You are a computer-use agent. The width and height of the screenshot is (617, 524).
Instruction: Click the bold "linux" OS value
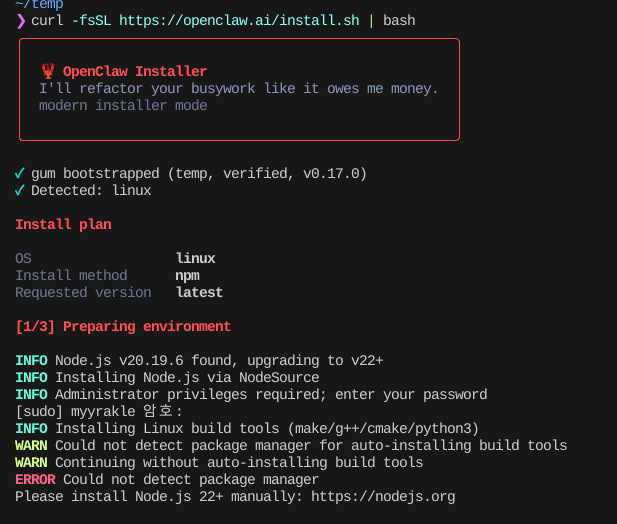(x=195, y=258)
